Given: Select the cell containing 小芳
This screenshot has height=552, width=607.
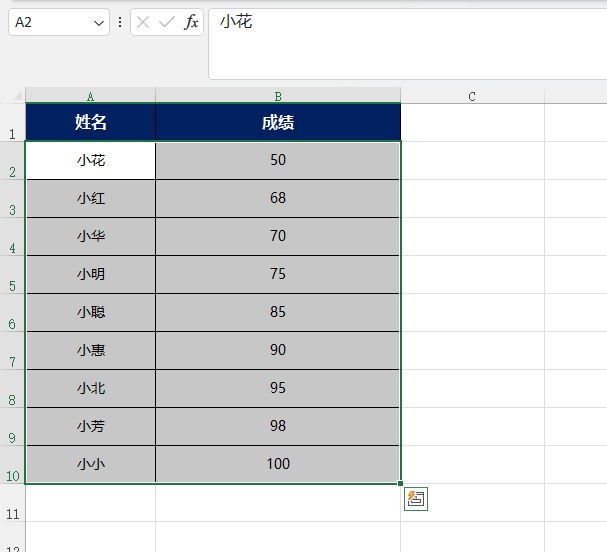Looking at the screenshot, I should pyautogui.click(x=90, y=426).
